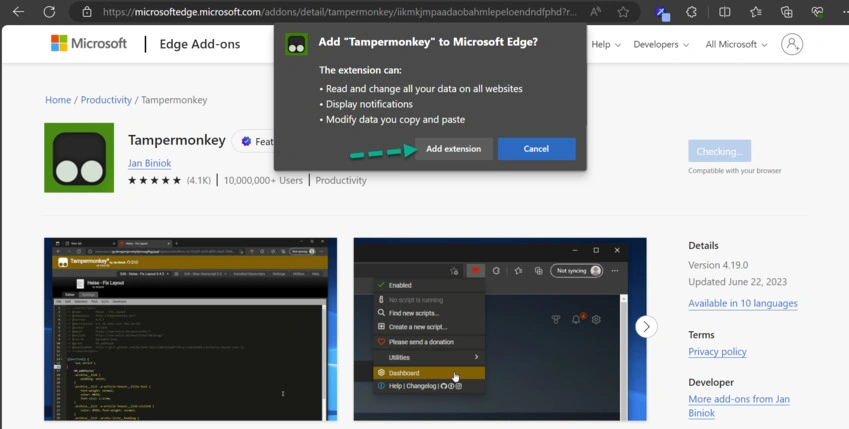Click Updated June 22, 2023 text

pos(737,282)
